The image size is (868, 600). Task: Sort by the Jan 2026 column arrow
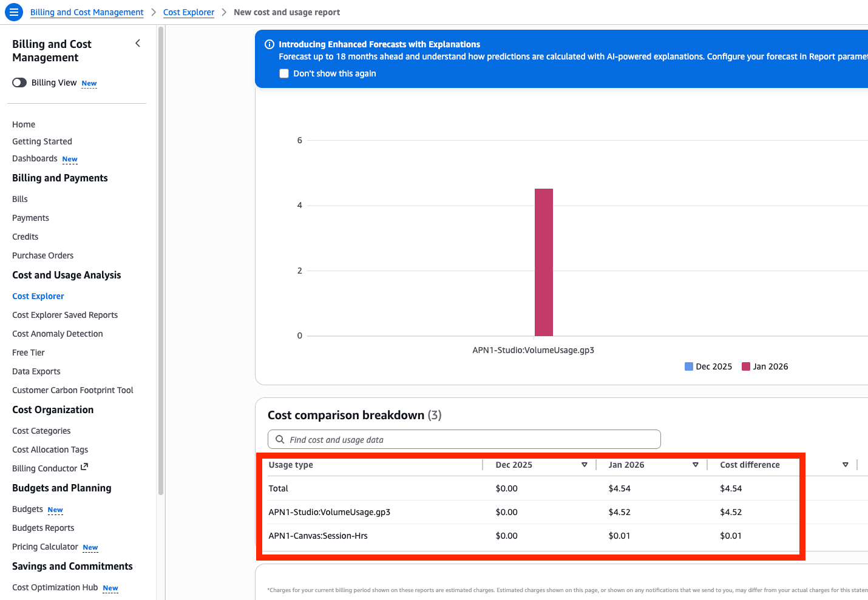tap(696, 465)
